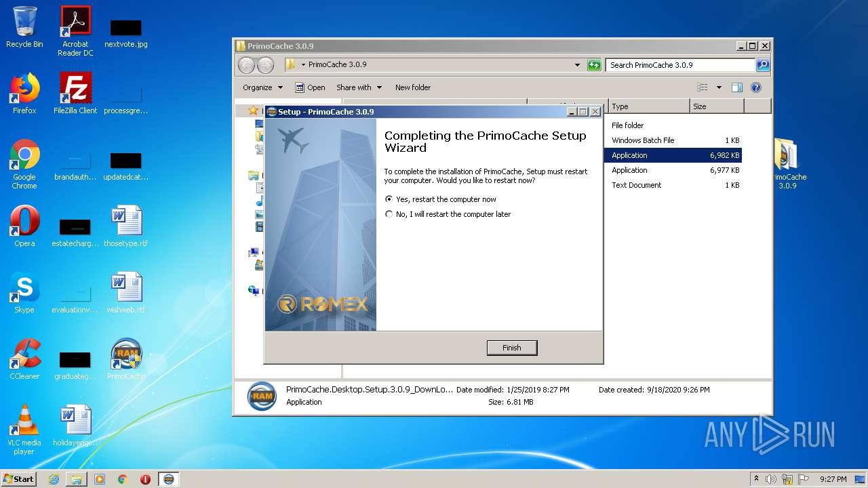
Task: Click the taskbar clock 9:27 PM
Action: coord(833,479)
